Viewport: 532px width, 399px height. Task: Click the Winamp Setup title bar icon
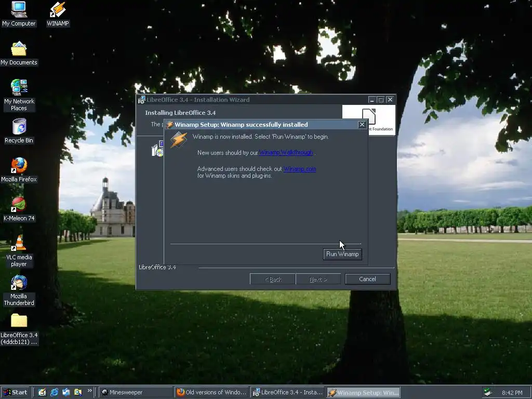[x=170, y=125]
